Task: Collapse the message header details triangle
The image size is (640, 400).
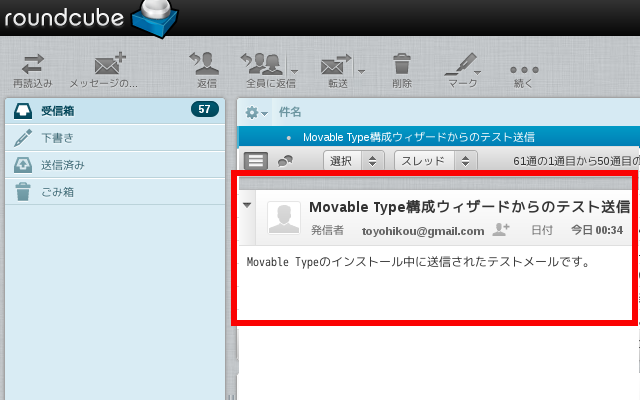Action: (x=247, y=205)
